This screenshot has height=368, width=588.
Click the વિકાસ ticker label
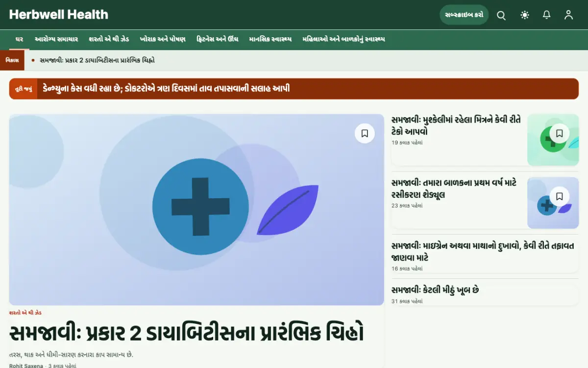point(12,60)
